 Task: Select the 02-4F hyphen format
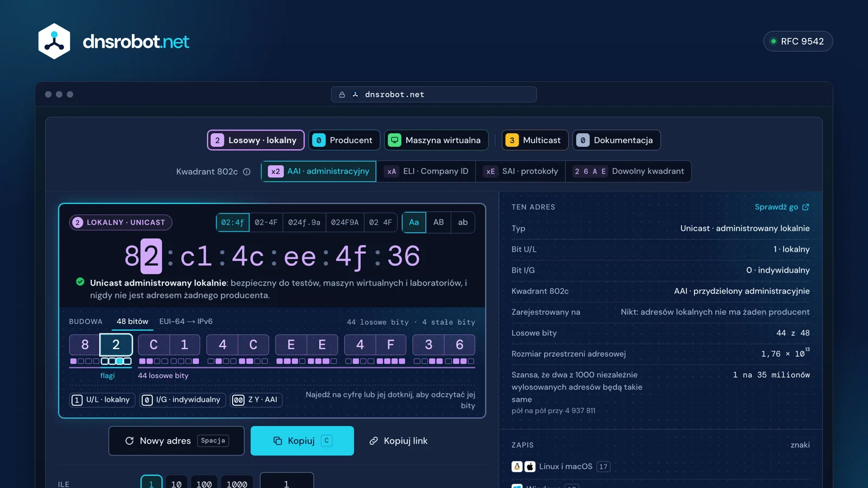point(266,222)
